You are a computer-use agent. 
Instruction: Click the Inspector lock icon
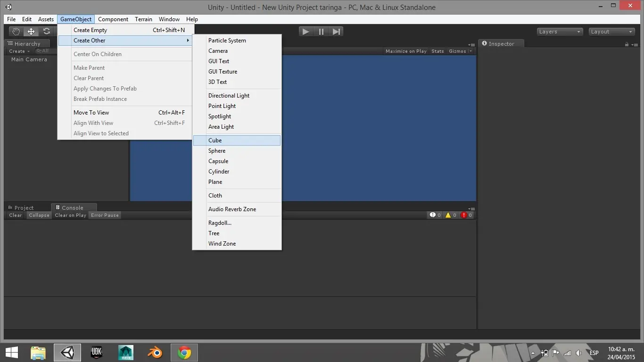pos(627,44)
